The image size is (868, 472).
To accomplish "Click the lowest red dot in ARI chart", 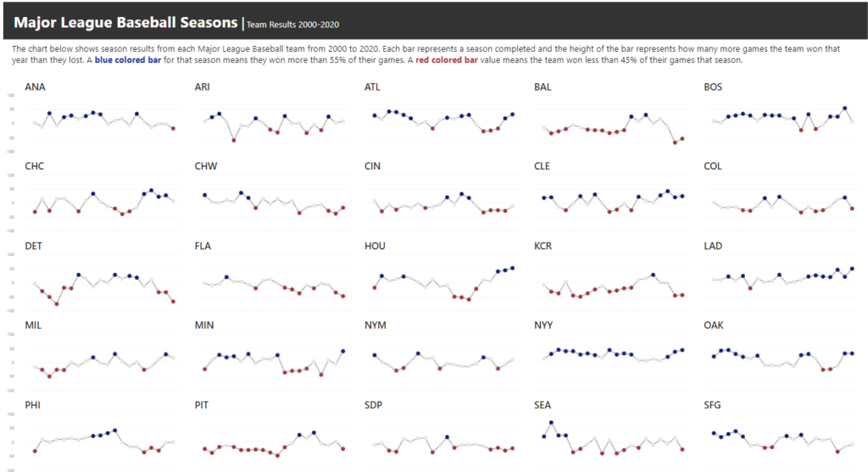I will 233,140.
